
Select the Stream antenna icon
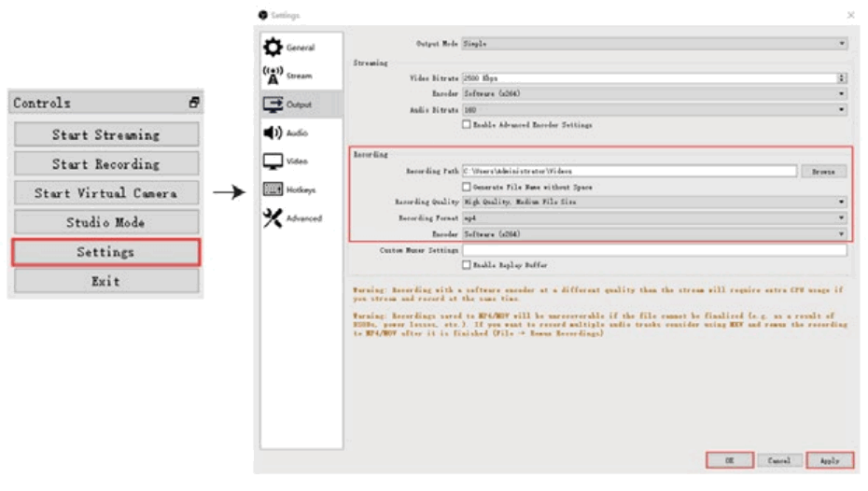[273, 76]
